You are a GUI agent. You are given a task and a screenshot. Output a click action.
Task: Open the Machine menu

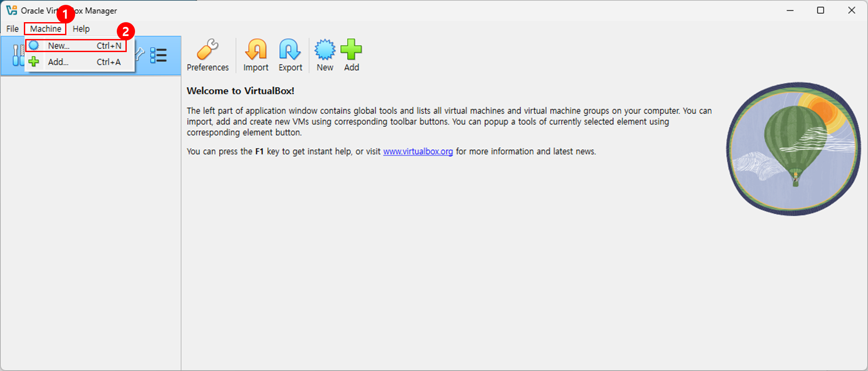(45, 29)
